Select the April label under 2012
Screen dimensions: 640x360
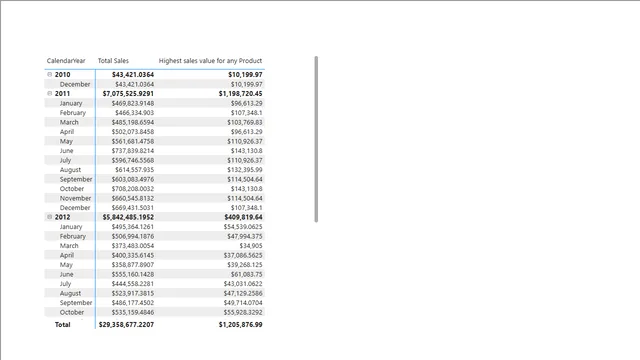(67, 255)
